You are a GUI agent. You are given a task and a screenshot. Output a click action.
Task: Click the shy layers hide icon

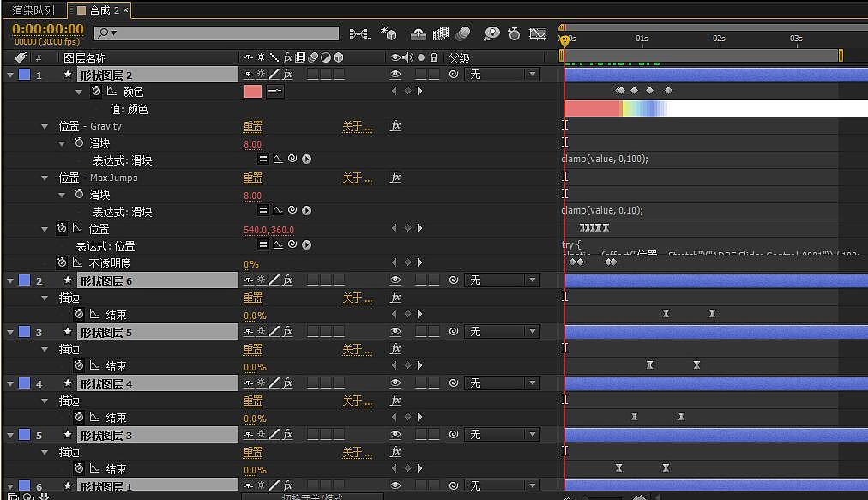418,34
